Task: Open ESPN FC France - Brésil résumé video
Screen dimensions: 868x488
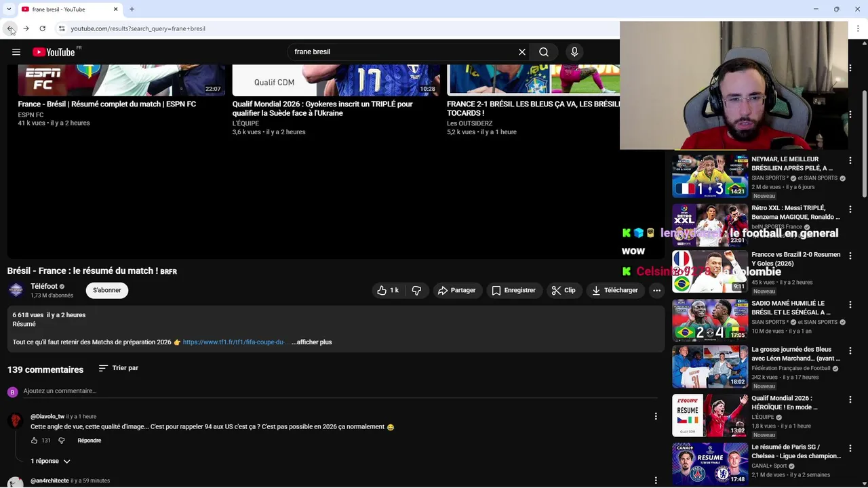Action: pyautogui.click(x=106, y=104)
